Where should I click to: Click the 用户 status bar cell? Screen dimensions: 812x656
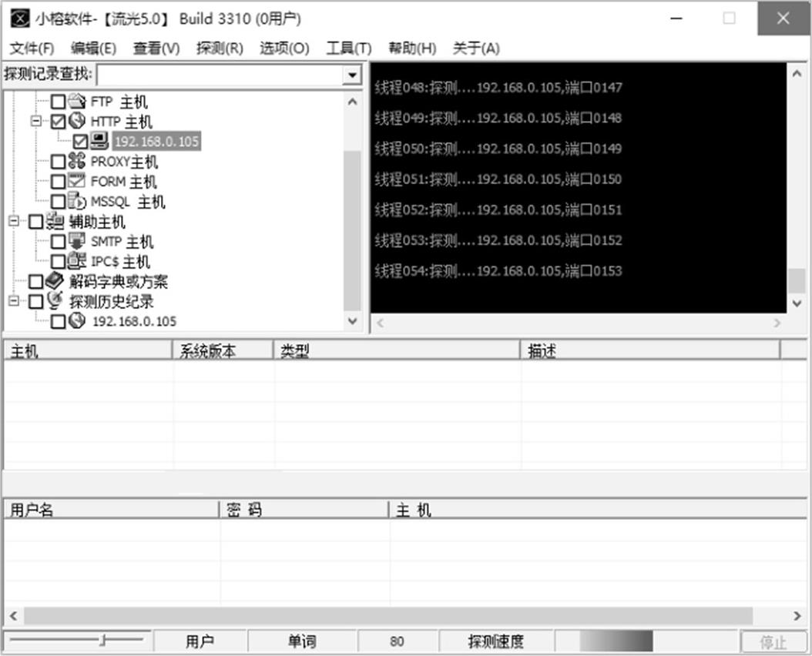click(200, 641)
